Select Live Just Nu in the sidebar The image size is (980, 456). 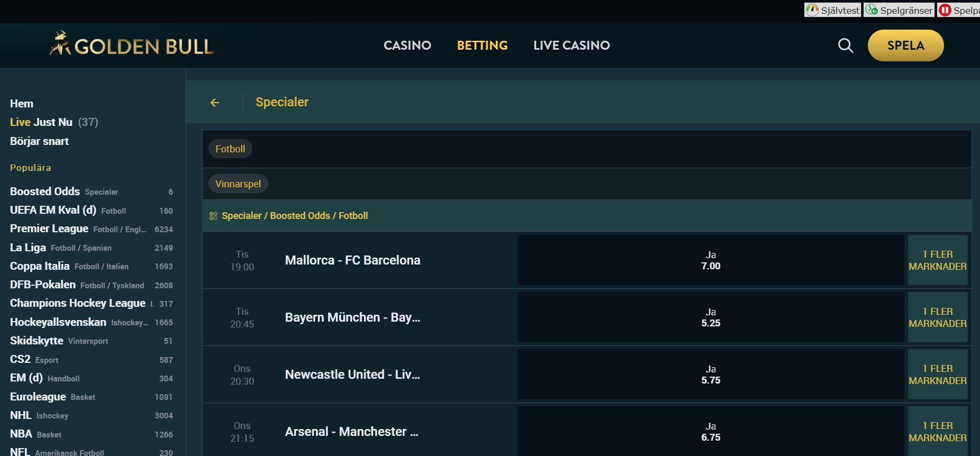pyautogui.click(x=41, y=122)
